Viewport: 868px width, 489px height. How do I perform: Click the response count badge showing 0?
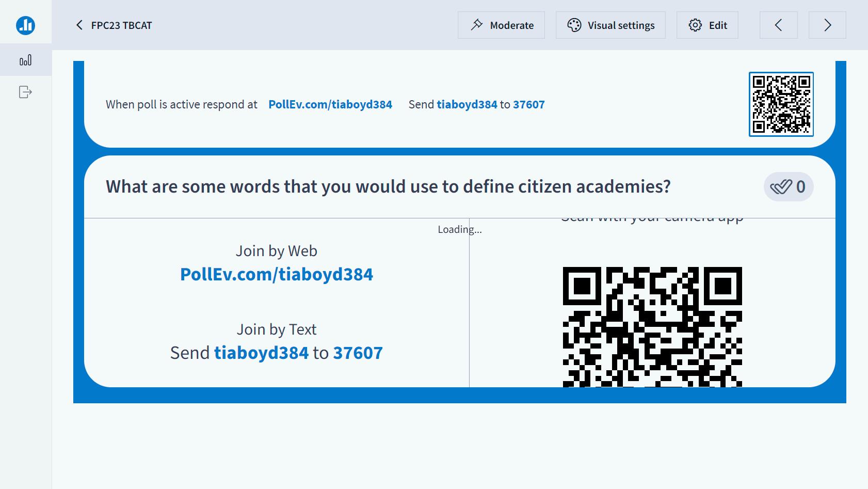[789, 186]
